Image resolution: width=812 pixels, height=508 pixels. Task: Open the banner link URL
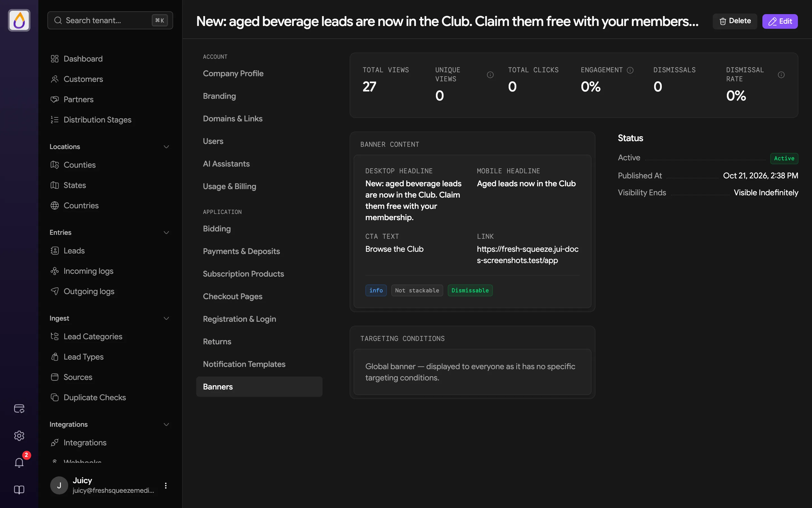pos(528,255)
